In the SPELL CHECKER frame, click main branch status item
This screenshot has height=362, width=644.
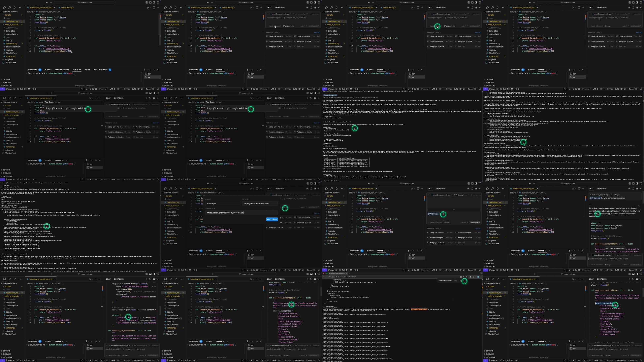coord(9,89)
